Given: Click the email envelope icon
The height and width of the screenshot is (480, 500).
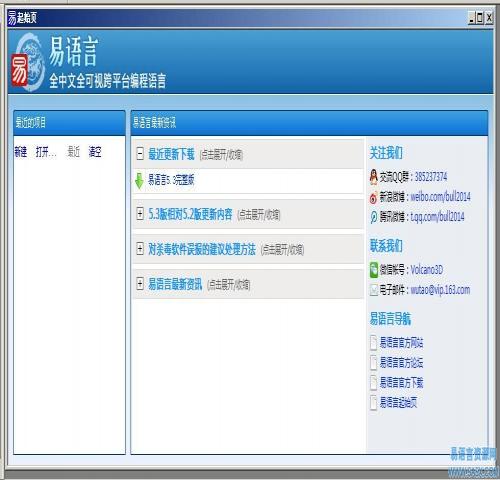Looking at the screenshot, I should pos(374,290).
